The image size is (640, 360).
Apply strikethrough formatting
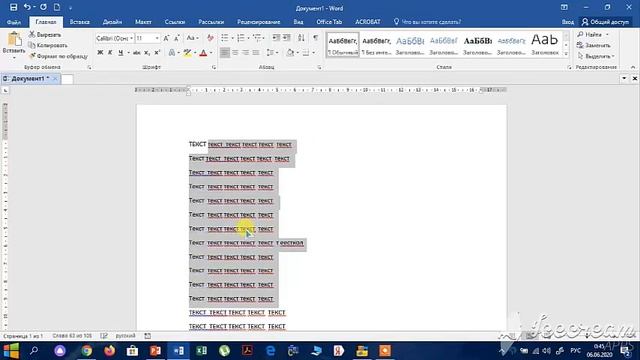pos(136,53)
